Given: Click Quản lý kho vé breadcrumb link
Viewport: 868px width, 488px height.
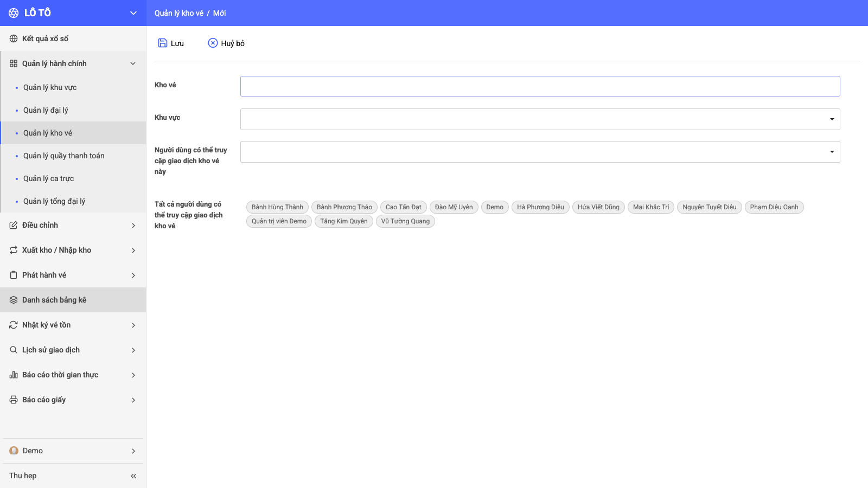Looking at the screenshot, I should (x=179, y=13).
